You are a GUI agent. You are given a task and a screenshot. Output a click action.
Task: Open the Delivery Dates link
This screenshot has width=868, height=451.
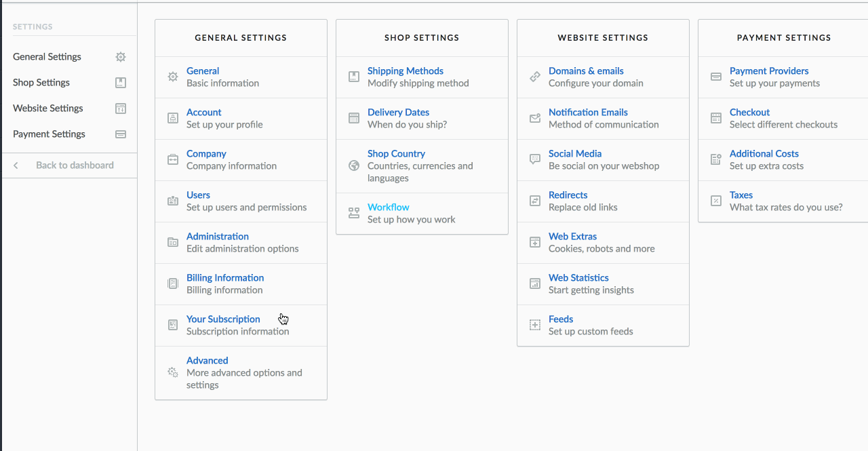click(x=399, y=113)
